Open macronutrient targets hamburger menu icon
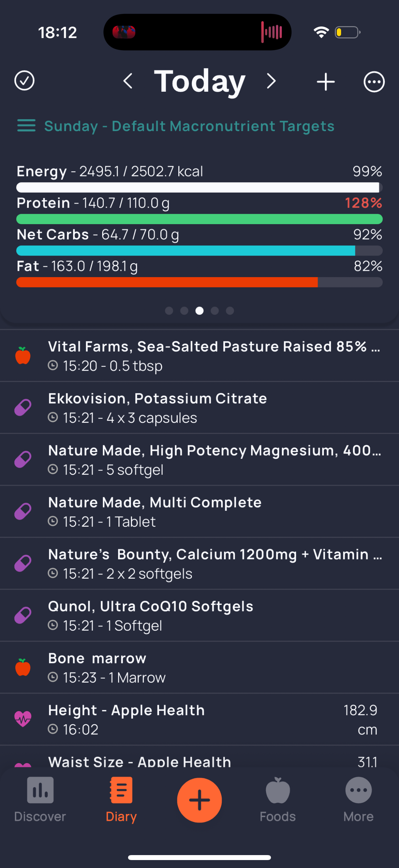This screenshot has height=868, width=399. pos(26,126)
